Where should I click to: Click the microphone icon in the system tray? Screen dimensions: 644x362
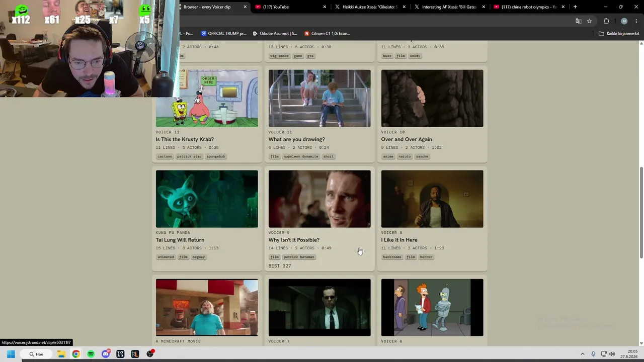(x=593, y=354)
